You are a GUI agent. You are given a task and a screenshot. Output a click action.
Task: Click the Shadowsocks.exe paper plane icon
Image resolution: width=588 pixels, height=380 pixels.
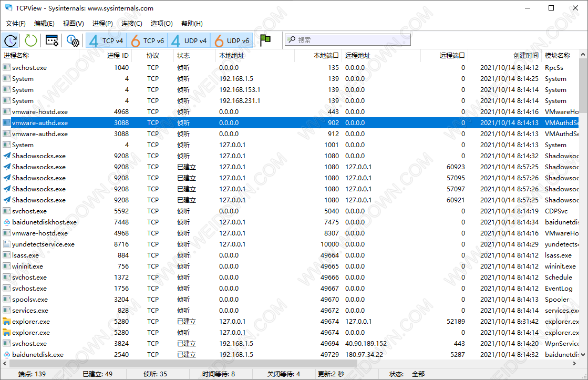7,156
